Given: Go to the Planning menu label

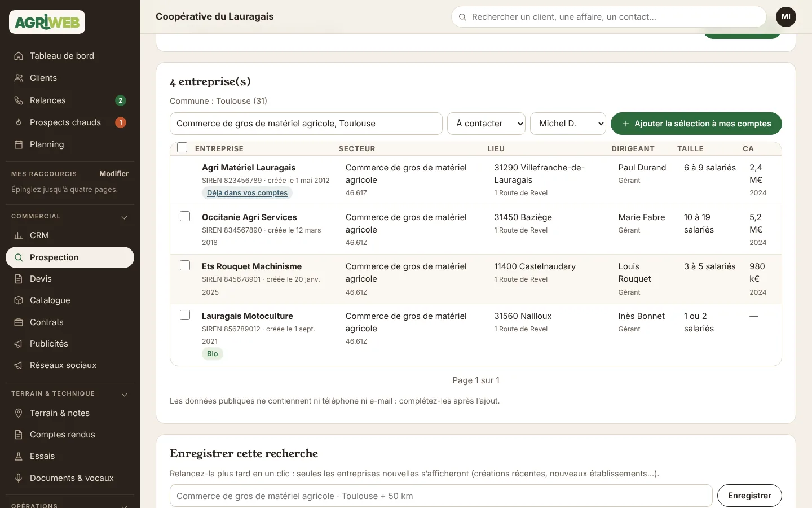Looking at the screenshot, I should 47,144.
